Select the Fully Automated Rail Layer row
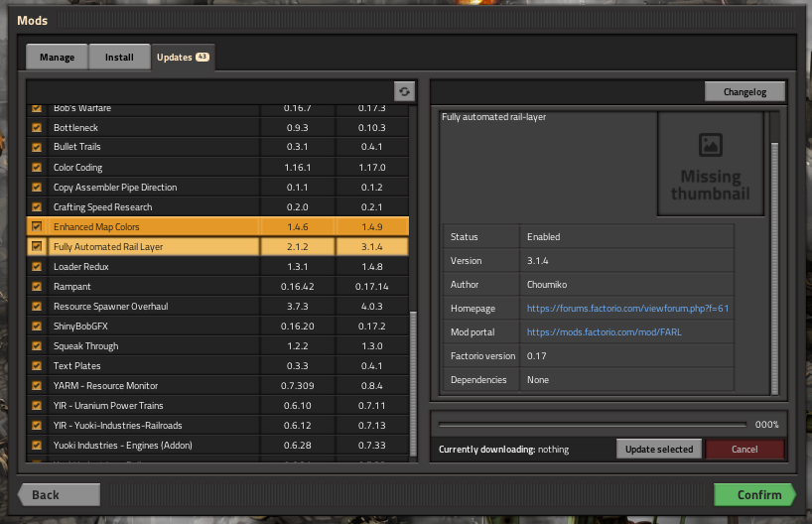The width and height of the screenshot is (812, 524). pyautogui.click(x=217, y=246)
